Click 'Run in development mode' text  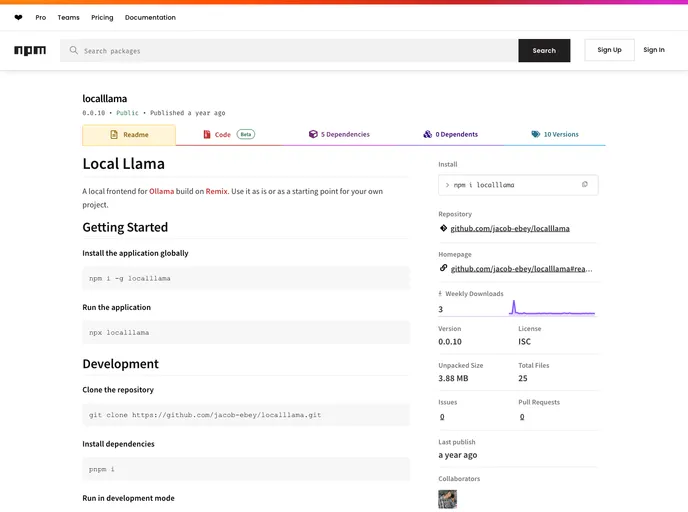(x=128, y=498)
